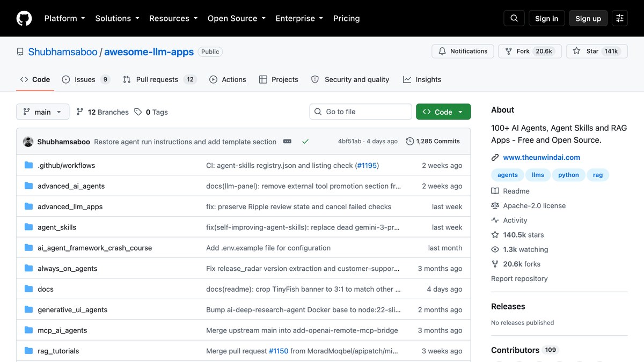The width and height of the screenshot is (644, 362).
Task: Click the generative_ui_agents folder icon
Action: click(x=29, y=310)
